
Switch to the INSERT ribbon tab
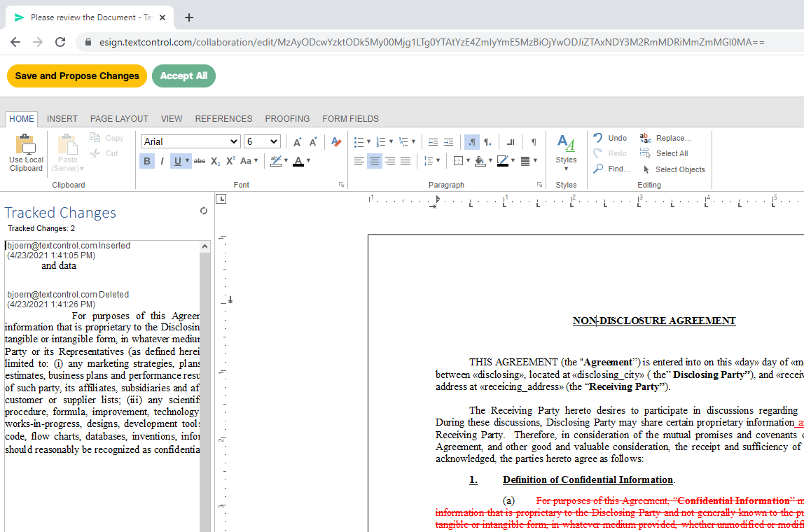[62, 118]
